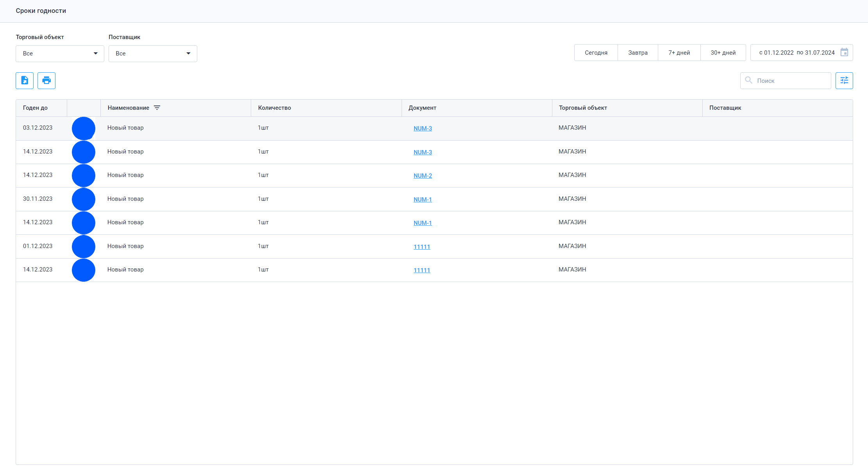This screenshot has height=475, width=868.
Task: Expand the Торговый объект dropdown
Action: coord(60,54)
